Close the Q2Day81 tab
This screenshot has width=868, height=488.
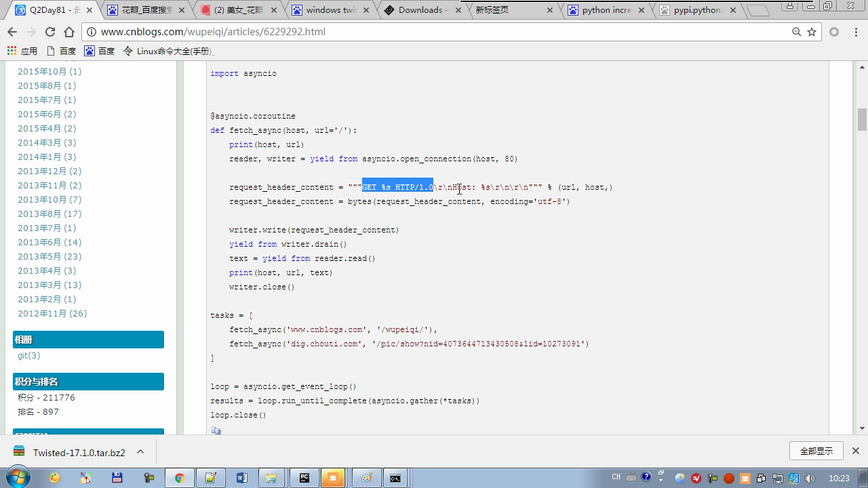pyautogui.click(x=90, y=10)
